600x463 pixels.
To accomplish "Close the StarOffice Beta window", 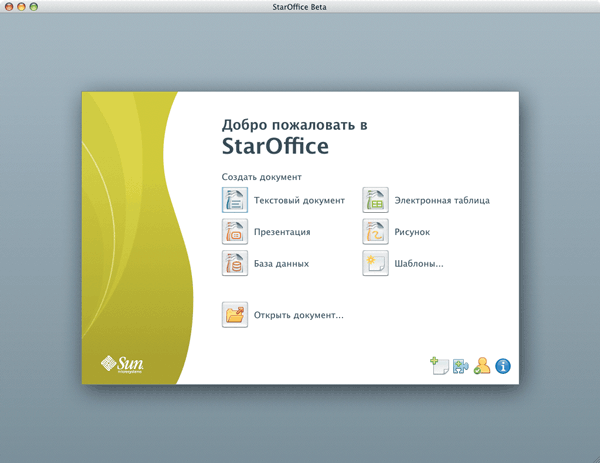I will coord(9,7).
